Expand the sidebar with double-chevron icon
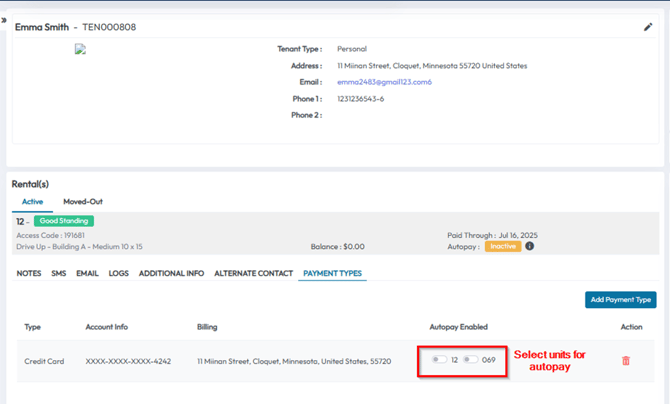670x404 pixels. (4, 20)
